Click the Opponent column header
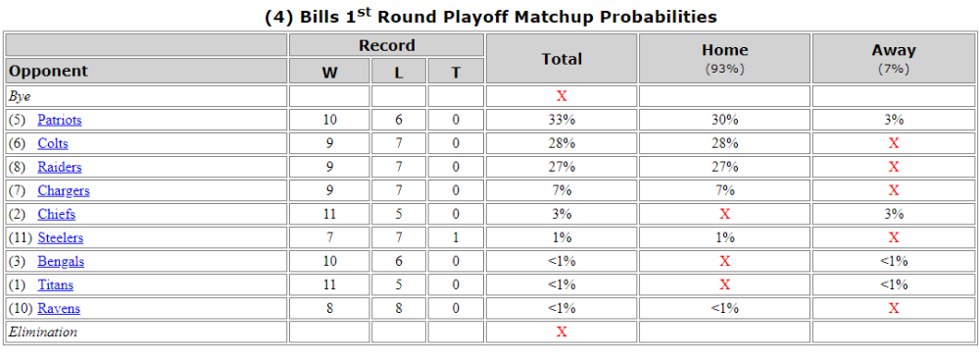 pos(146,71)
